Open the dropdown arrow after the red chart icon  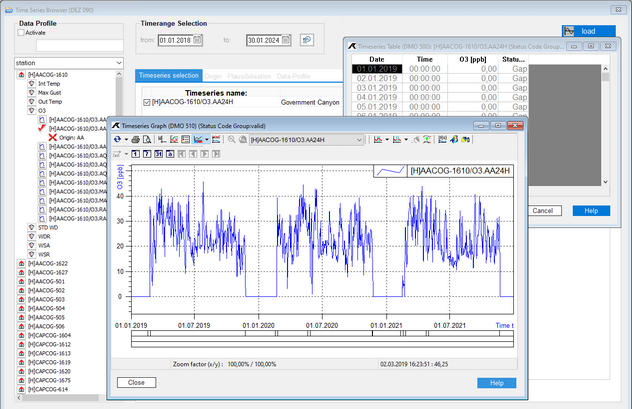pyautogui.click(x=387, y=139)
